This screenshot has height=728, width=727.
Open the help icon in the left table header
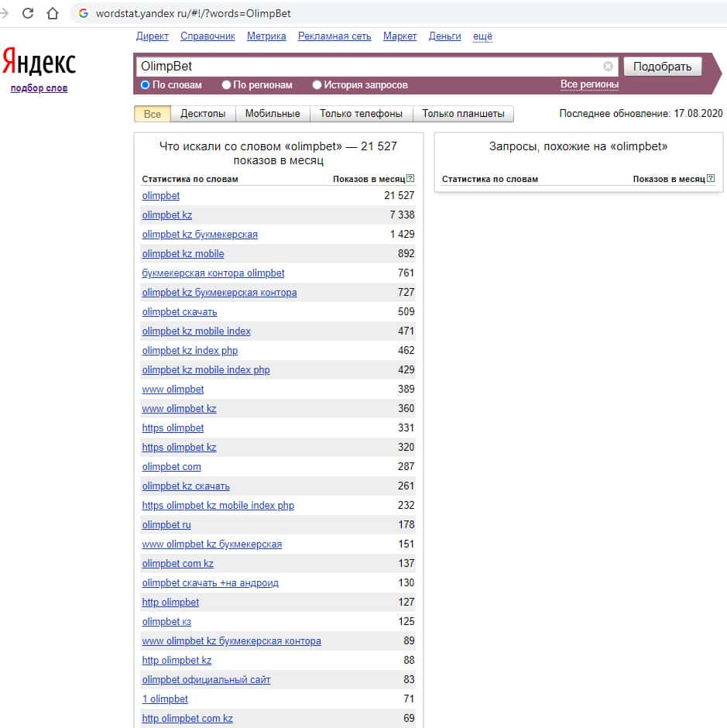point(410,178)
